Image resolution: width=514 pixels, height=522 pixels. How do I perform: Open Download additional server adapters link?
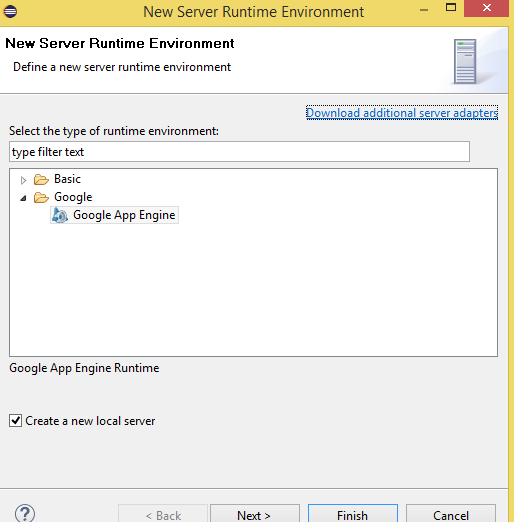point(402,113)
